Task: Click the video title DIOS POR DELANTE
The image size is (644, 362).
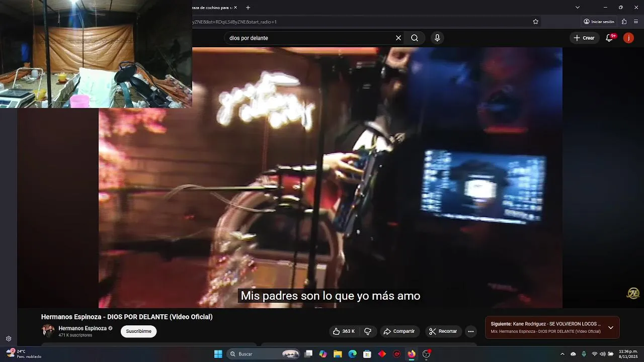Action: 127,317
